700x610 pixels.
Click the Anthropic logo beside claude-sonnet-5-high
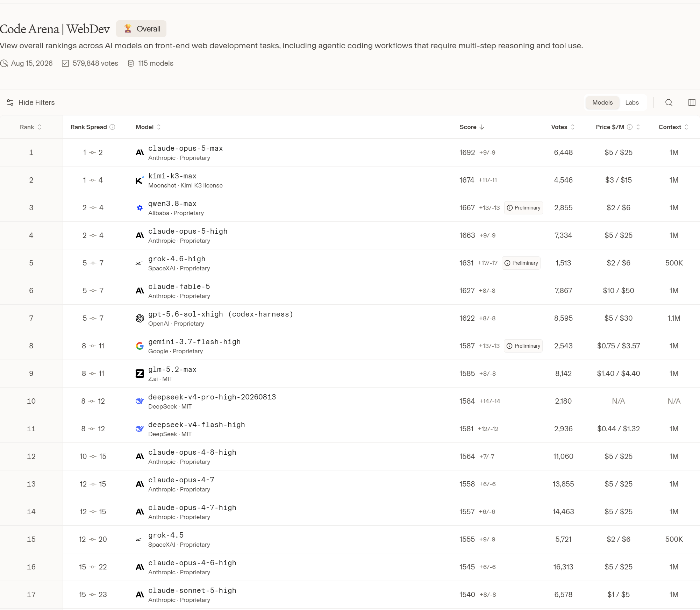140,595
